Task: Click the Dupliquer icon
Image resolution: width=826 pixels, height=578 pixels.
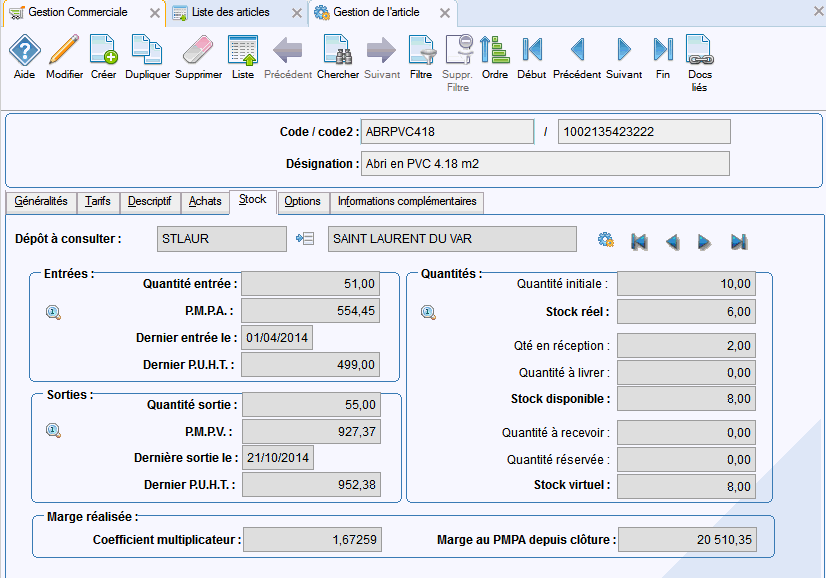Action: [147, 50]
